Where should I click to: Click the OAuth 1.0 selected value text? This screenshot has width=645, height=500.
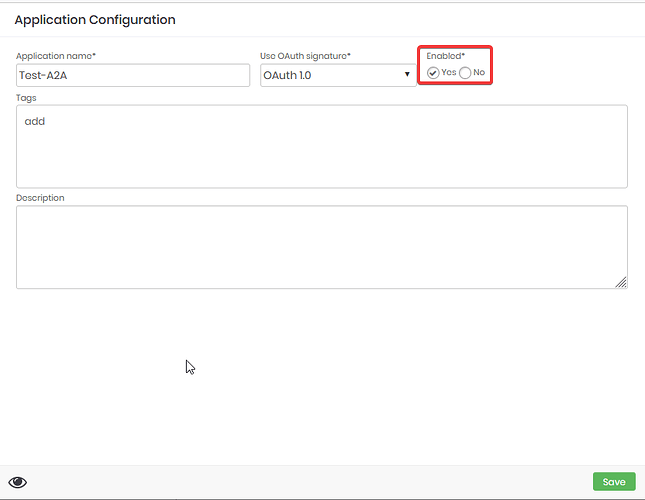tap(287, 75)
